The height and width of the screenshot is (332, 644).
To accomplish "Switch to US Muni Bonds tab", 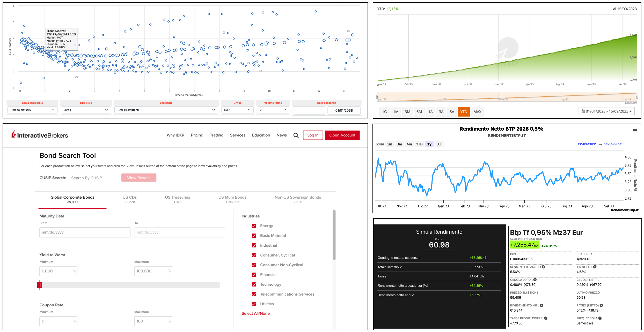I will click(232, 199).
